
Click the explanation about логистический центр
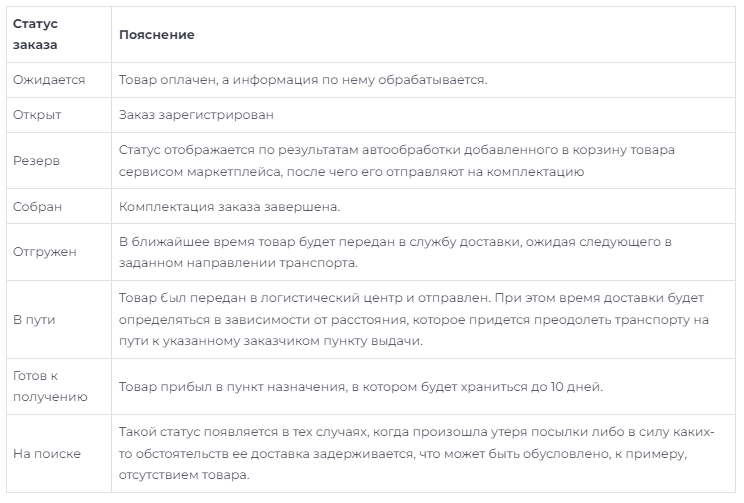[x=414, y=319]
